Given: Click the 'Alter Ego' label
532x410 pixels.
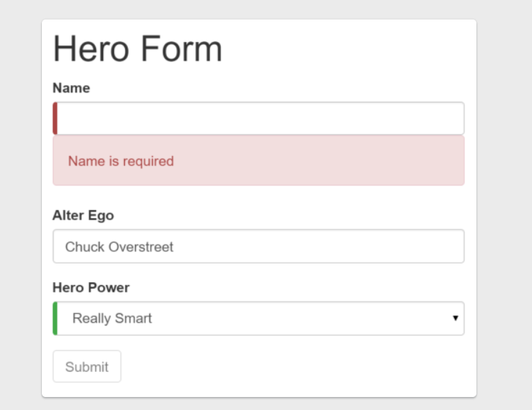Looking at the screenshot, I should [83, 215].
